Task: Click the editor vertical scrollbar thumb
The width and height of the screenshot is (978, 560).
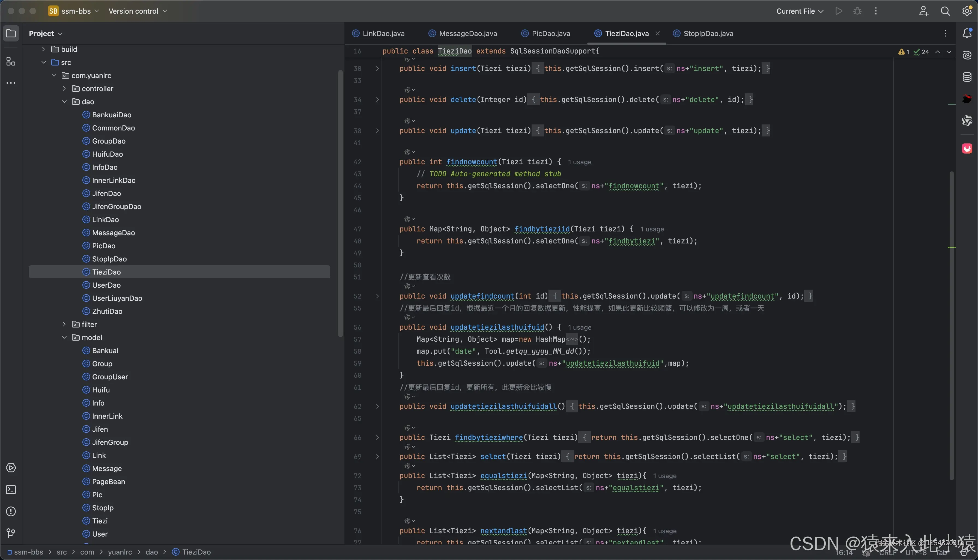Action: coord(952,325)
